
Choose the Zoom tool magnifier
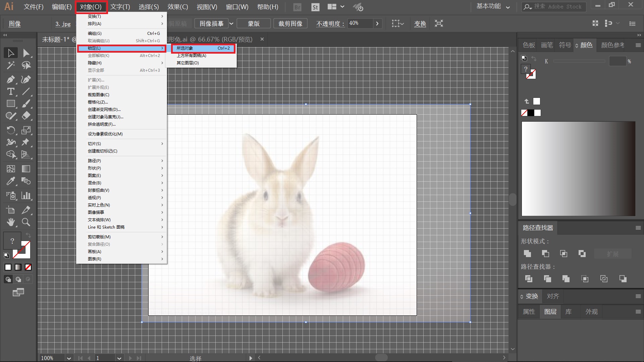[26, 222]
